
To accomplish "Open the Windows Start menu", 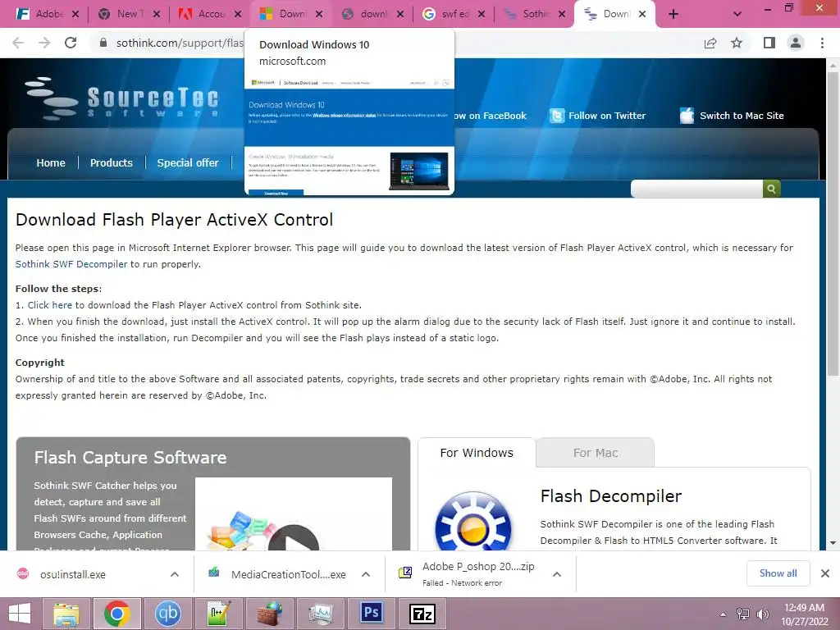I will tap(20, 614).
